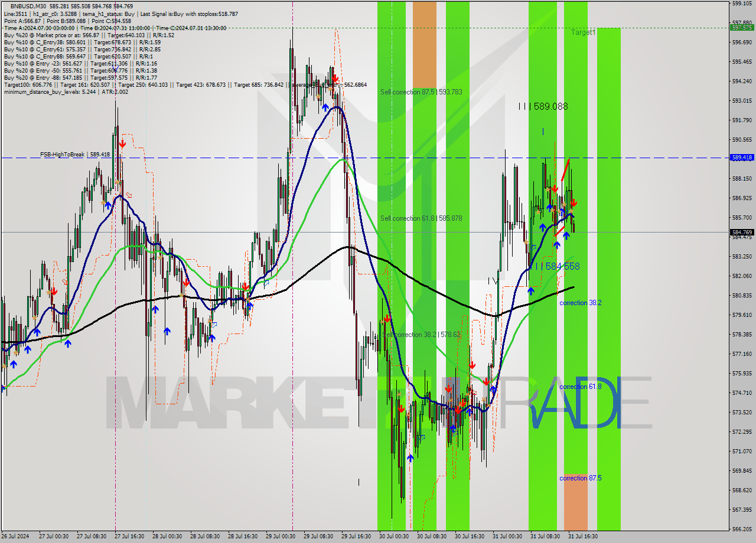
Task: Click 579.610 on the price axis
Action: point(742,315)
